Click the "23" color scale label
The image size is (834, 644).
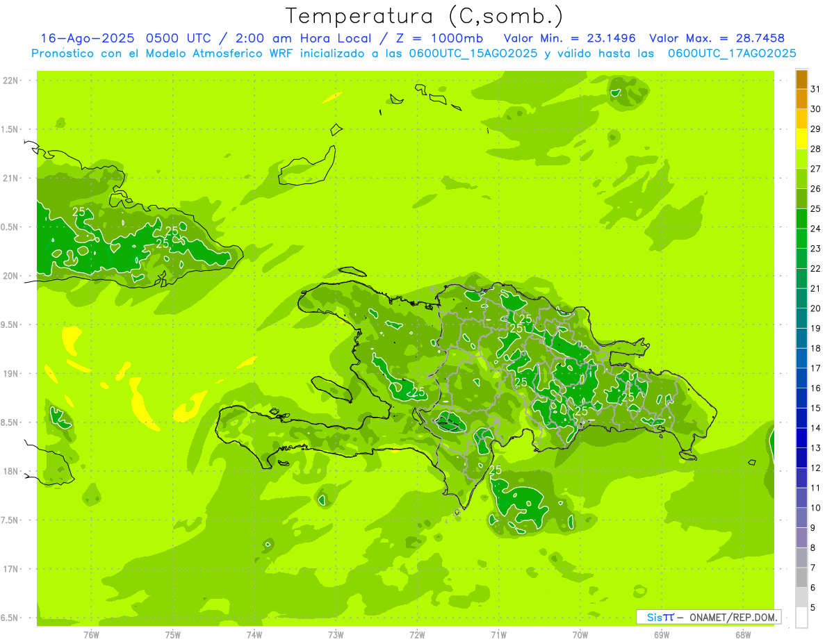point(816,249)
